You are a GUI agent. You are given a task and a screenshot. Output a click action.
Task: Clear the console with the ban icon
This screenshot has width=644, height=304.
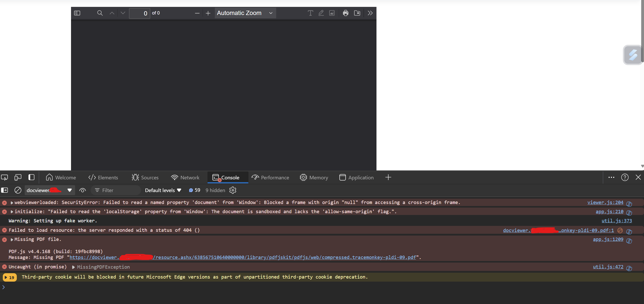click(18, 190)
